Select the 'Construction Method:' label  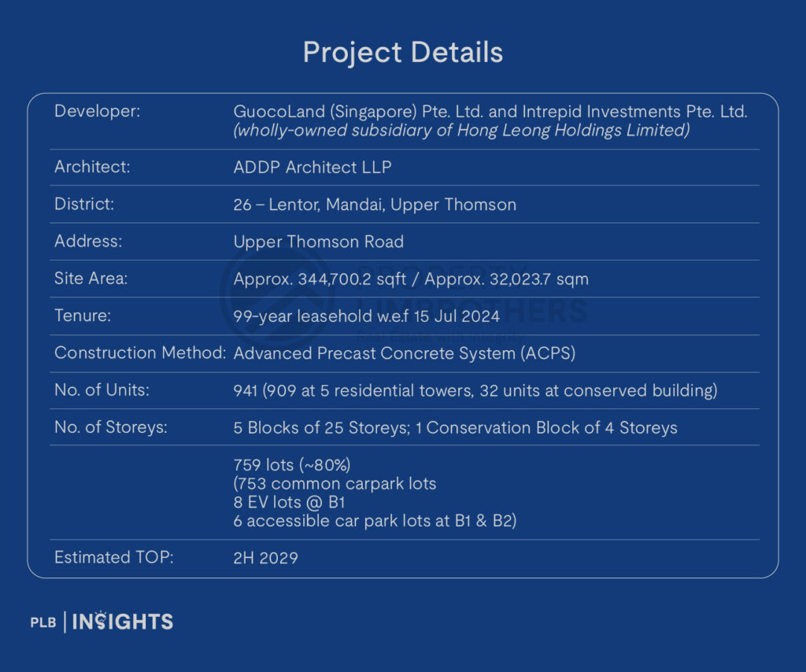click(140, 353)
